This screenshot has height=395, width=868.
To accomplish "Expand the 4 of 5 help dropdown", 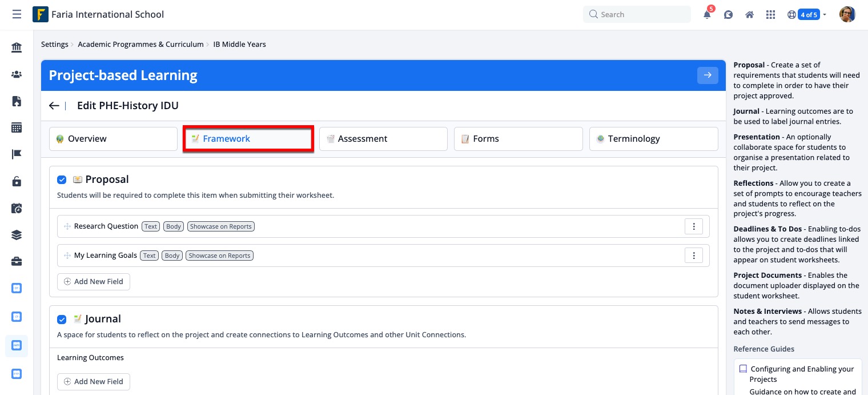I will (x=811, y=15).
